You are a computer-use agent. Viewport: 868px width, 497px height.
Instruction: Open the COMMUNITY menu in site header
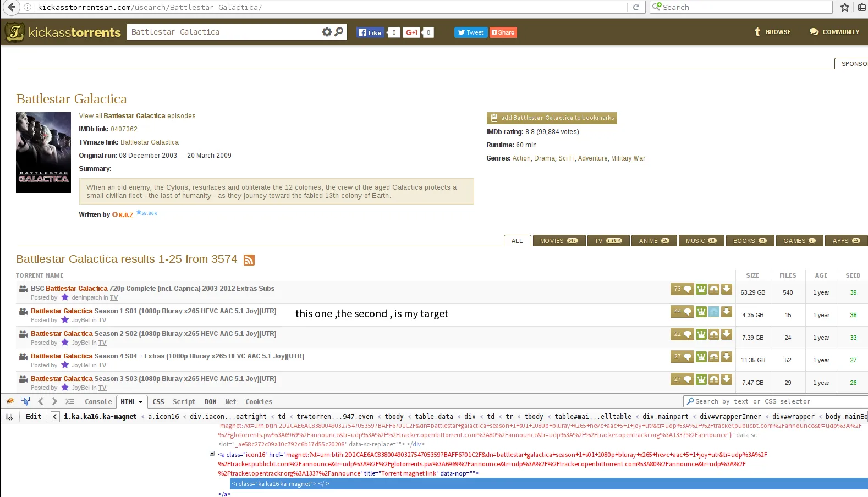pos(834,32)
